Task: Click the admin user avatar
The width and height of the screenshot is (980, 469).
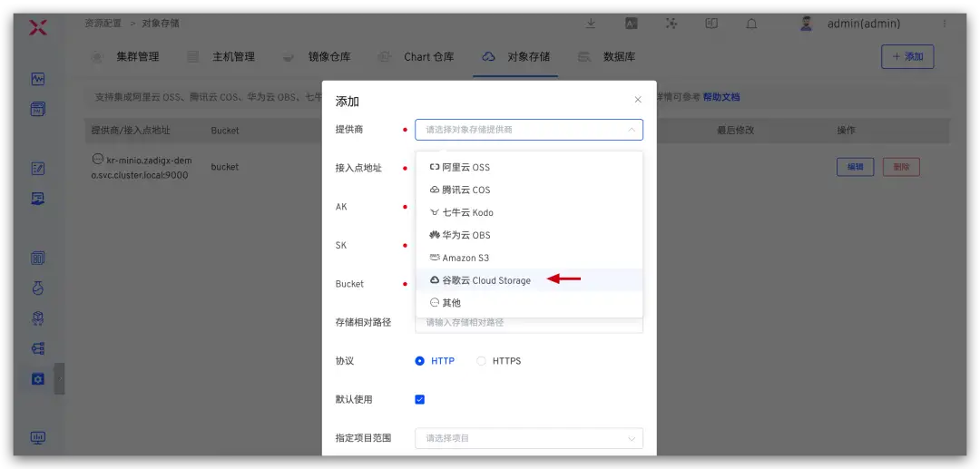Action: pyautogui.click(x=807, y=24)
